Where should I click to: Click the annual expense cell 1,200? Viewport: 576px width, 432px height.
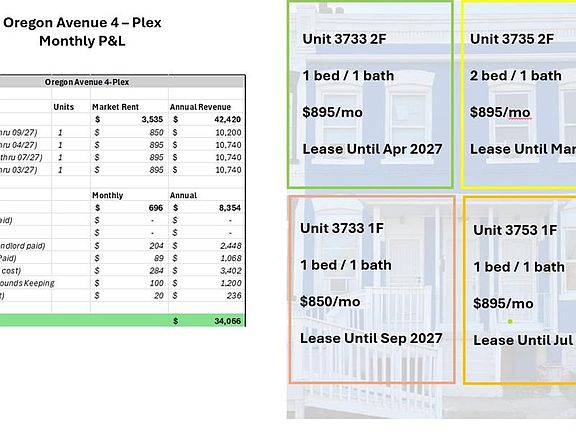[x=231, y=283]
